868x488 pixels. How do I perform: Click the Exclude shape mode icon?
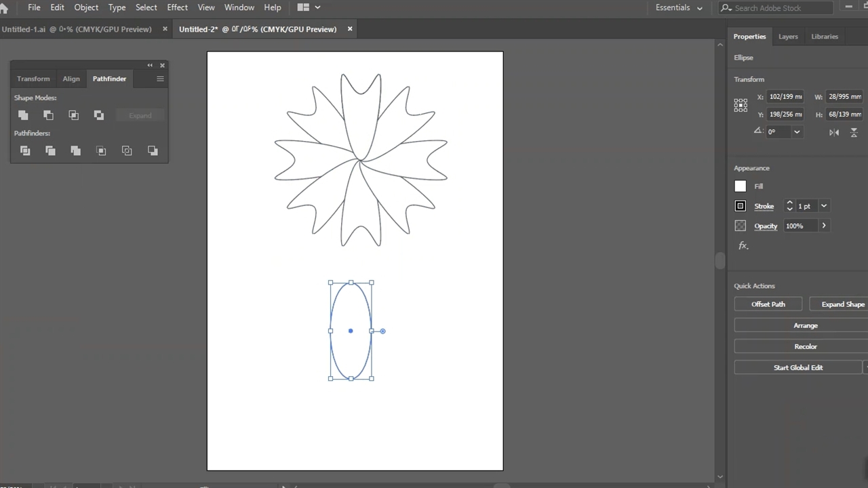[99, 115]
